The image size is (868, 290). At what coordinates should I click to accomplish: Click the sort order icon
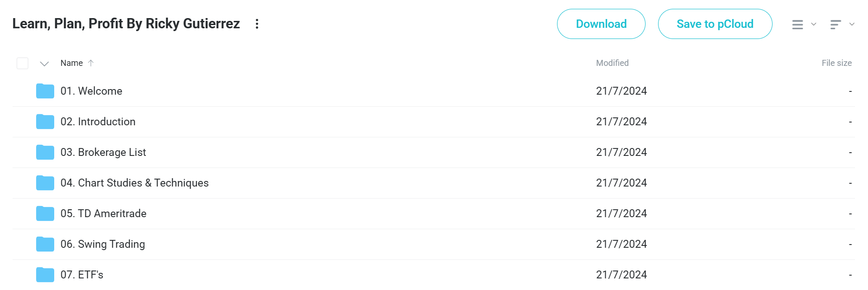point(835,25)
